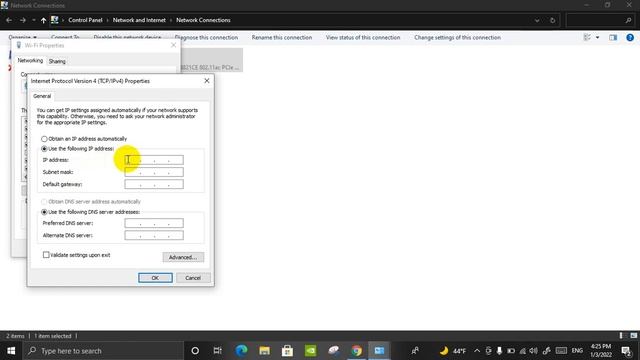
Task: Click battery status tray icon
Action: 511,351
